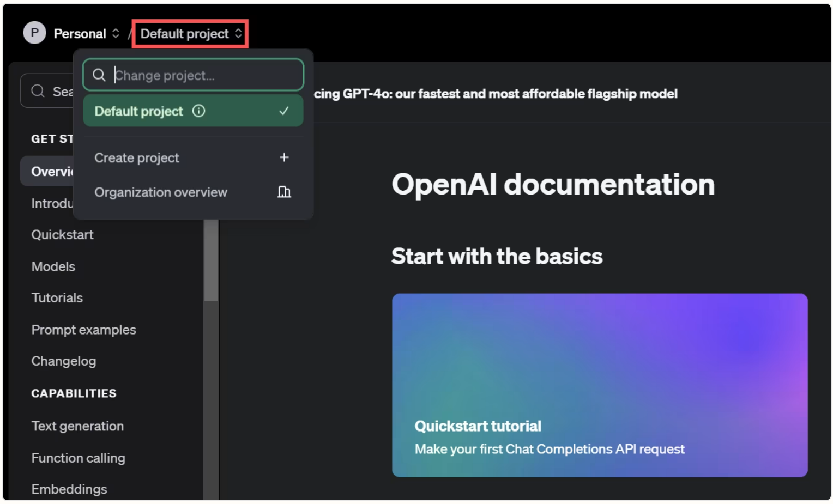Open the Overview sidebar item
Screen dimensions: 833x504
tap(47, 172)
